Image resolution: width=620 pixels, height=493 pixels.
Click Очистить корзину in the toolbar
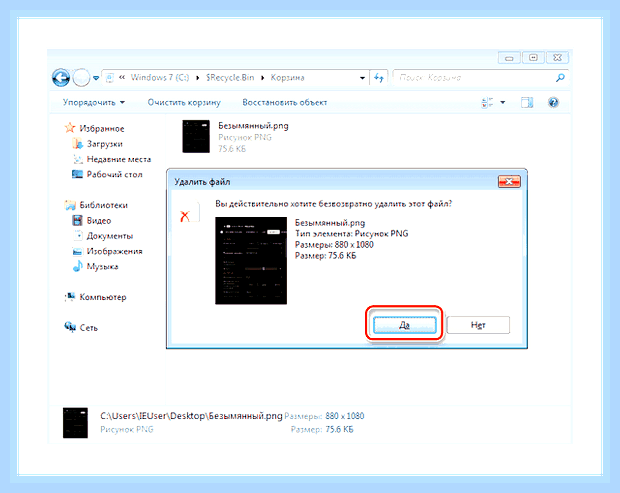184,102
